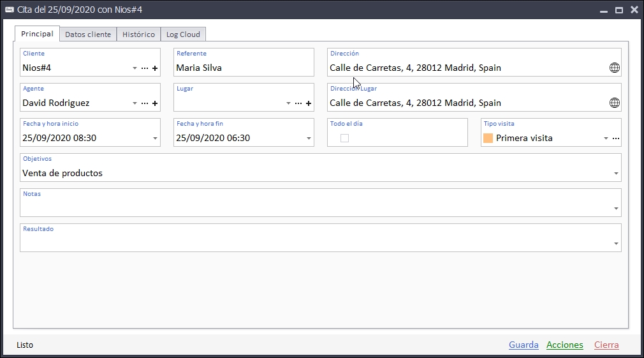The image size is (644, 358).
Task: Open the Acciones link
Action: pos(564,345)
